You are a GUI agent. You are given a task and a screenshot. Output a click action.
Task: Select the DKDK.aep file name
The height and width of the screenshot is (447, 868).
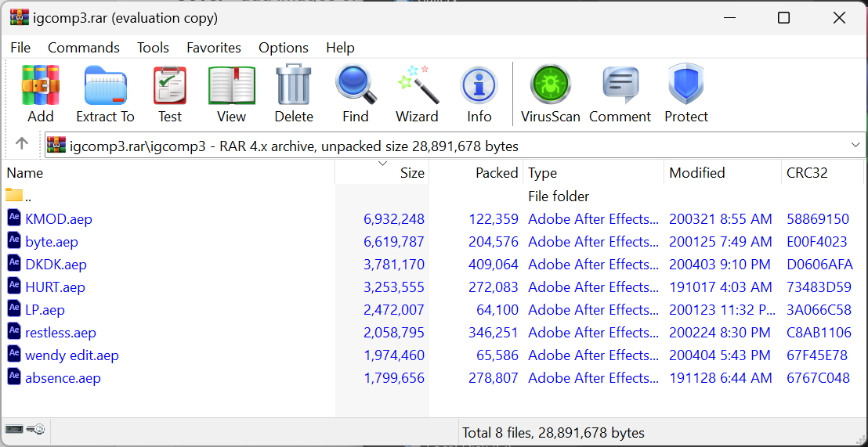(56, 265)
